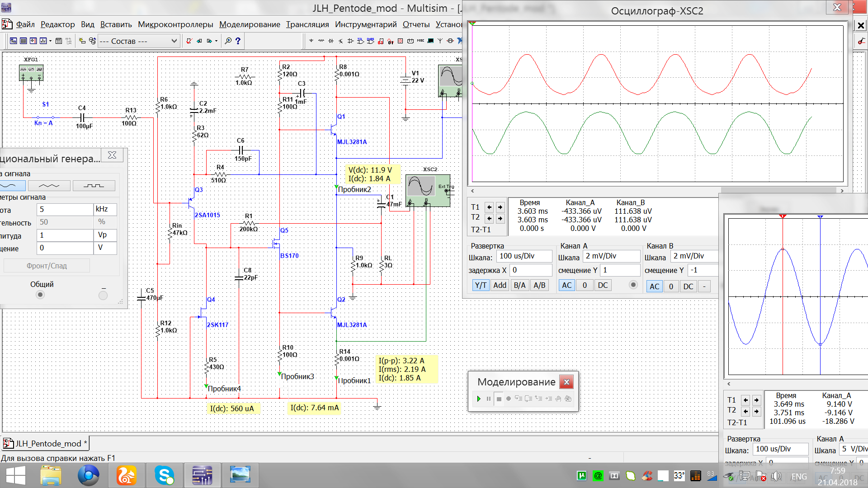Edit timebase scale 100 us/Div in XSC2
The width and height of the screenshot is (868, 488).
(x=524, y=256)
